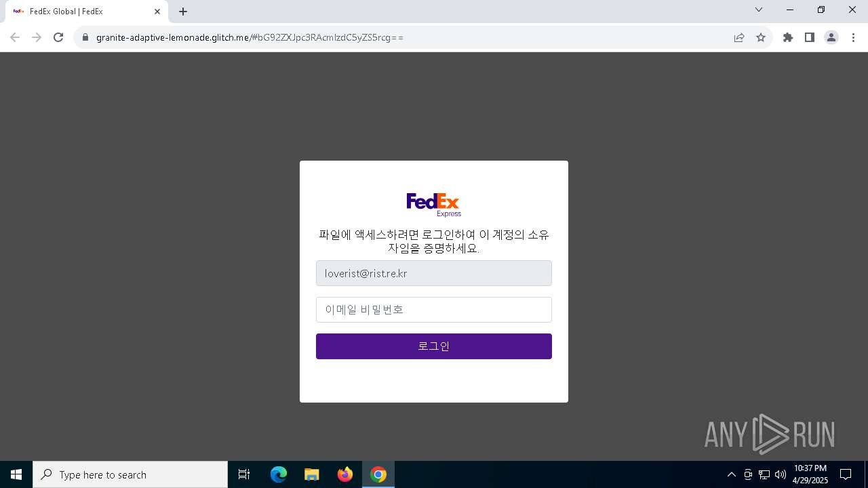Bookmark this page with star icon

coord(761,37)
